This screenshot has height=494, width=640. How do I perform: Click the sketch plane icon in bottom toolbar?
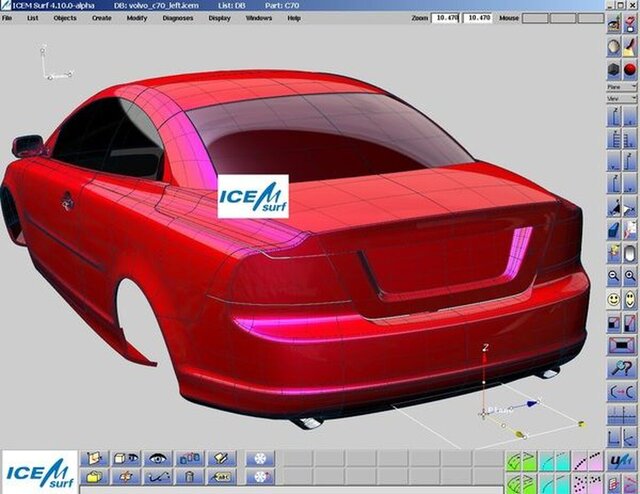tap(94, 459)
